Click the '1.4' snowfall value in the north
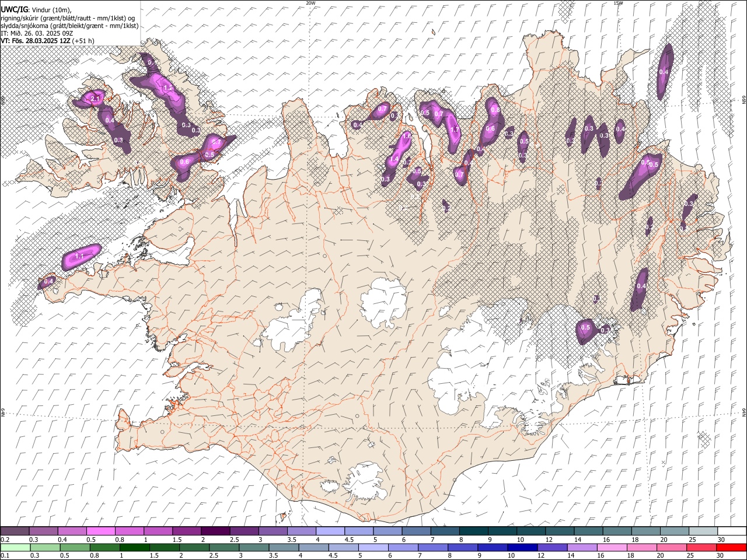The image size is (747, 560). (x=394, y=159)
